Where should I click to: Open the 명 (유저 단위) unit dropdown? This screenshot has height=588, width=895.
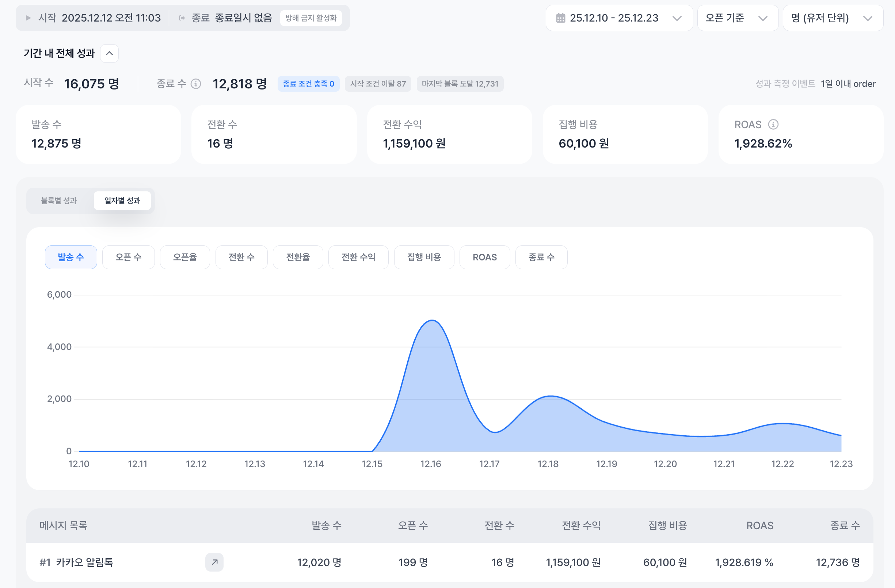tap(833, 18)
